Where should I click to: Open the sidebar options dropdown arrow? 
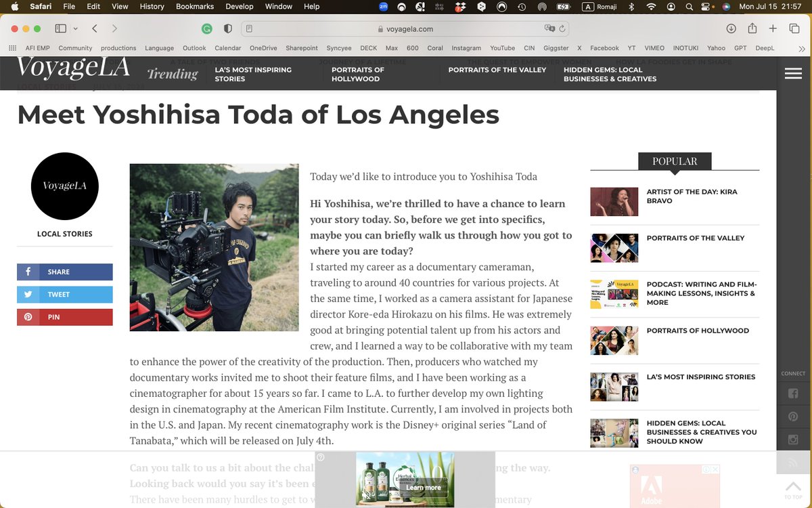(75, 28)
